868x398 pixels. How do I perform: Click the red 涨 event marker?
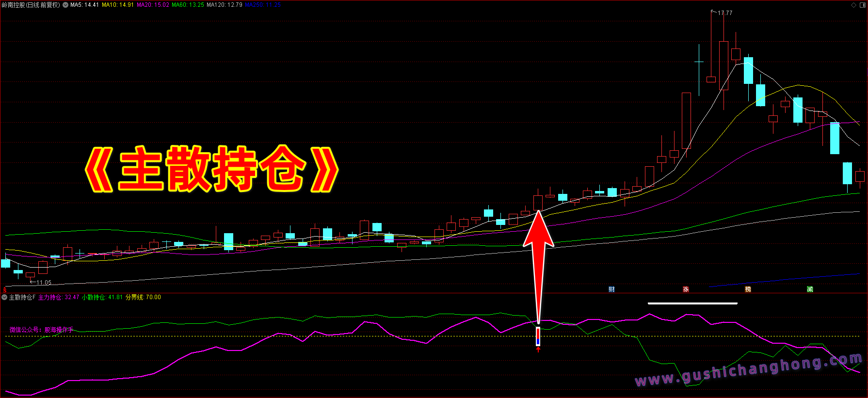click(x=686, y=289)
